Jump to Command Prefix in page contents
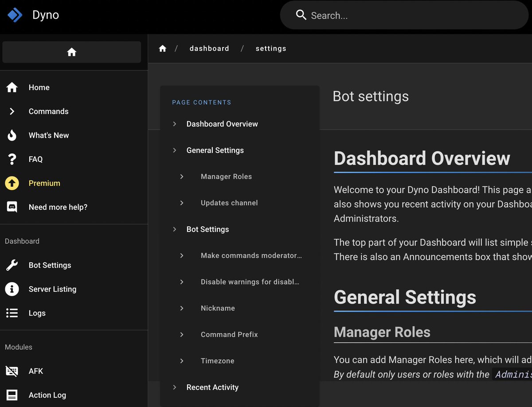This screenshot has width=532, height=407. click(x=229, y=335)
